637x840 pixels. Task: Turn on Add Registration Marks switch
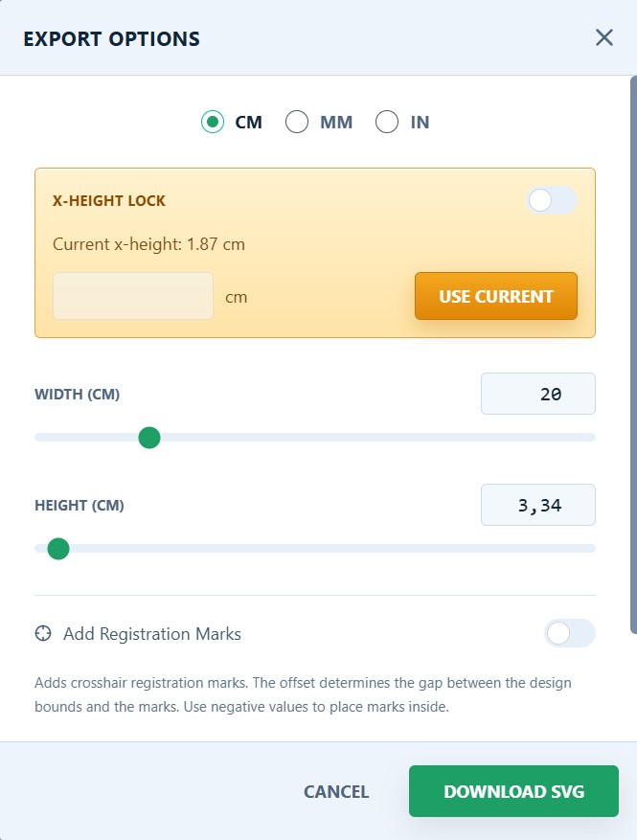click(x=569, y=633)
